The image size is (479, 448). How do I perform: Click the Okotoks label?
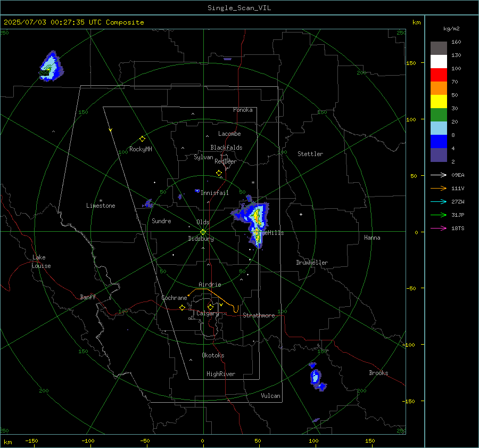click(x=213, y=355)
